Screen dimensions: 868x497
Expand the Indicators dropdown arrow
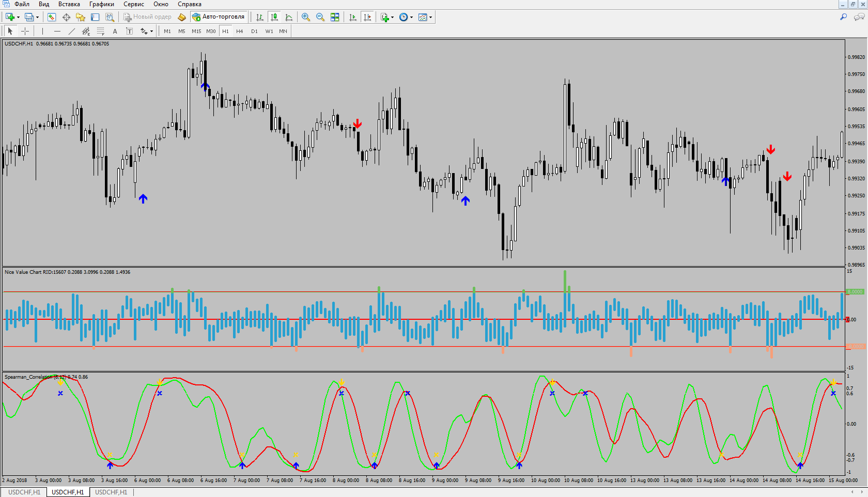click(392, 17)
